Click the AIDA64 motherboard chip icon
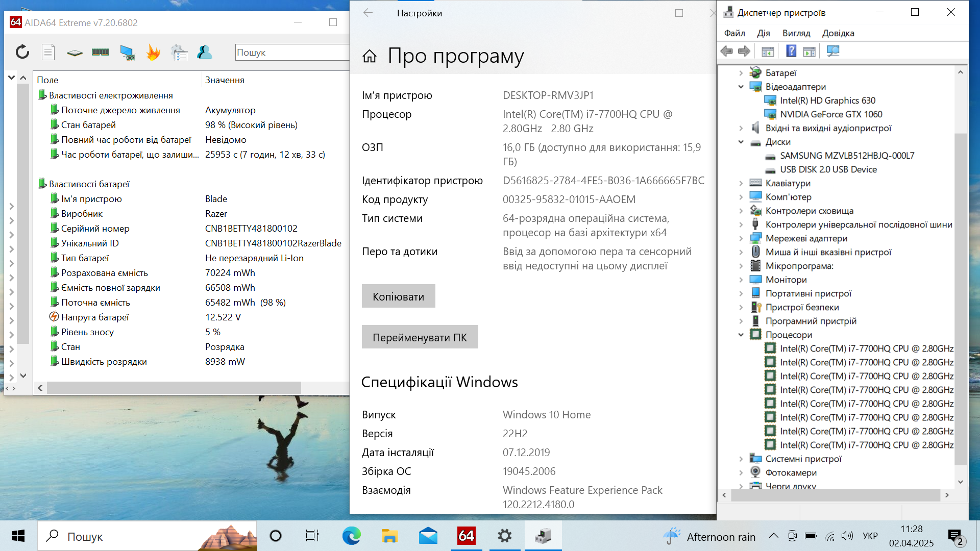This screenshot has height=551, width=980. 75,53
